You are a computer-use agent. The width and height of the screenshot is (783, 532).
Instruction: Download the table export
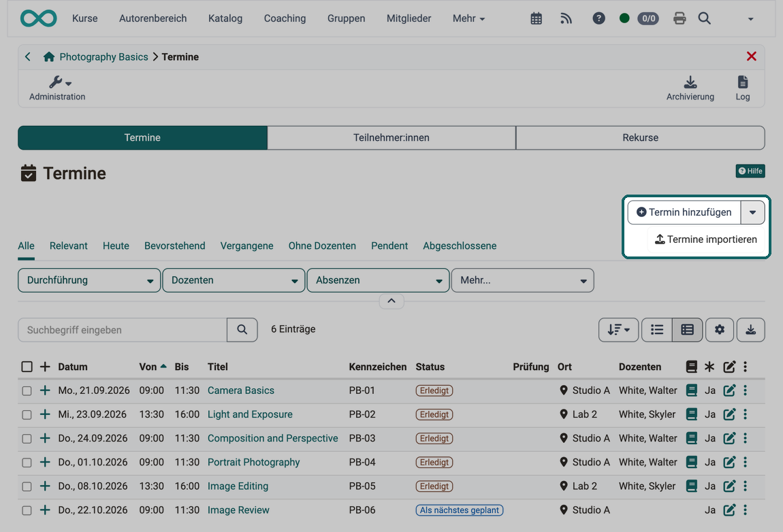(x=750, y=330)
